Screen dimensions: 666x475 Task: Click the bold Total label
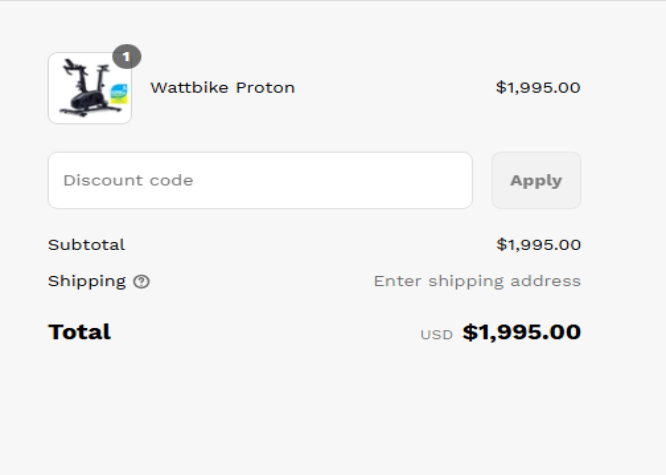79,332
